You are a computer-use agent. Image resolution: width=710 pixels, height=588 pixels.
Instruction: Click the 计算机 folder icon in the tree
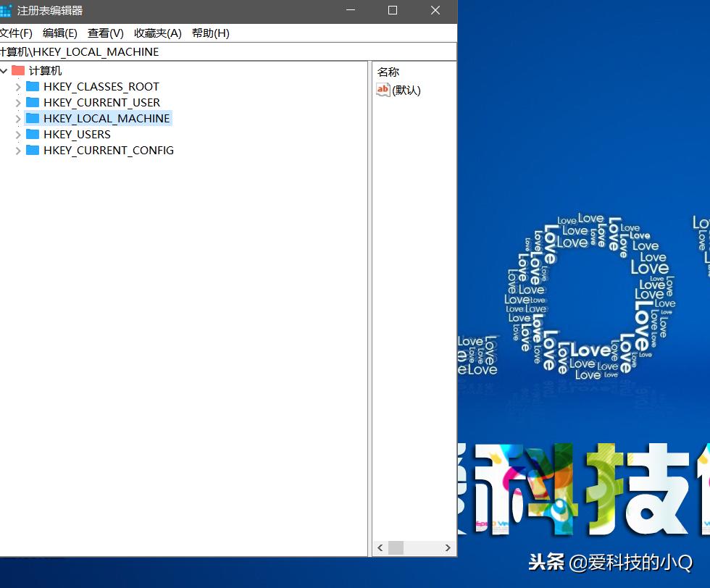tap(20, 70)
